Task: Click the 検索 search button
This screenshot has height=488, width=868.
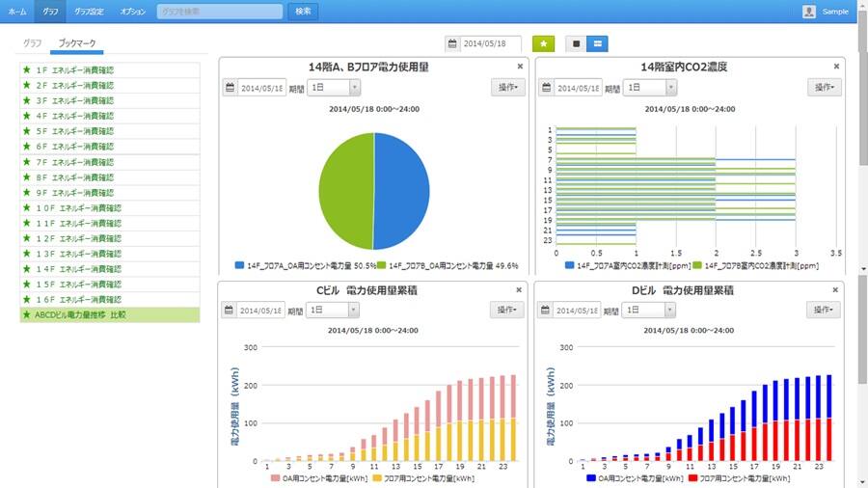Action: (303, 11)
